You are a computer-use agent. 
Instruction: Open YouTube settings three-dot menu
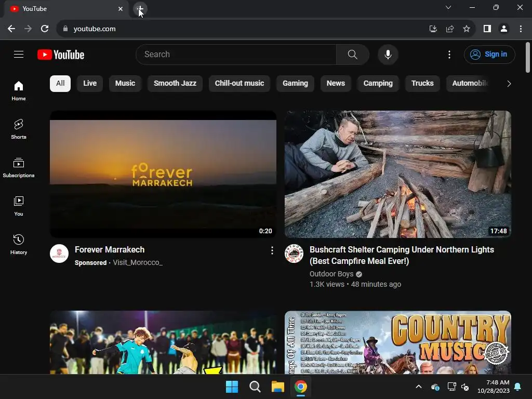[449, 54]
